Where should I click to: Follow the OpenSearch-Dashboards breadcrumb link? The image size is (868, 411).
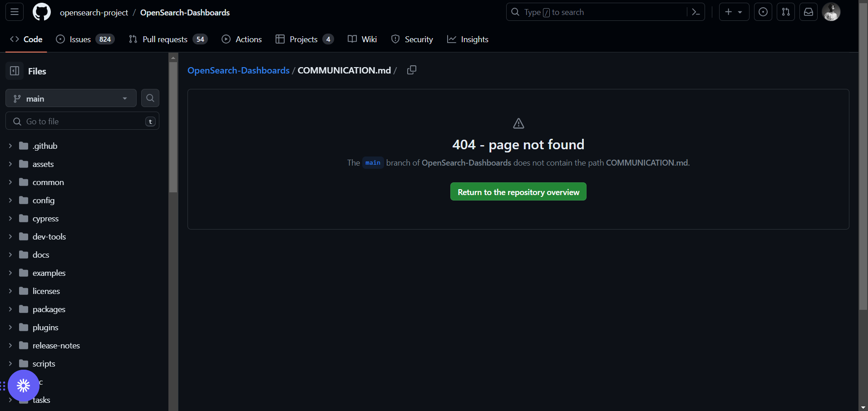pos(238,70)
